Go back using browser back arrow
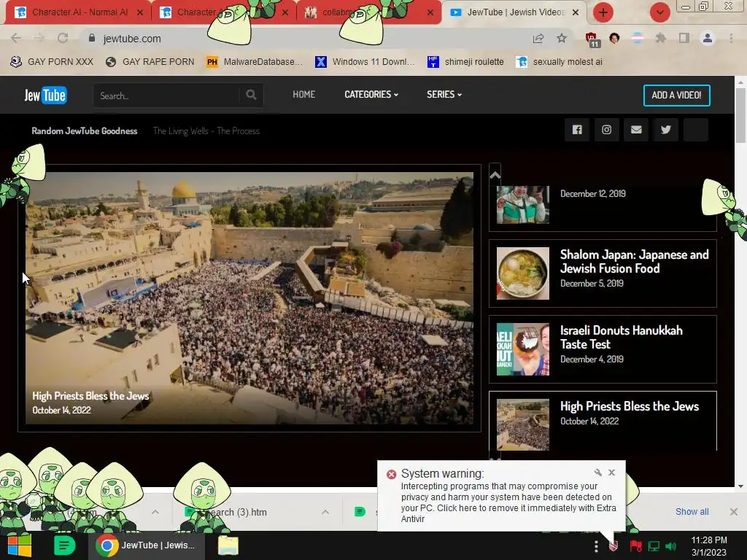The image size is (747, 560). click(x=16, y=38)
